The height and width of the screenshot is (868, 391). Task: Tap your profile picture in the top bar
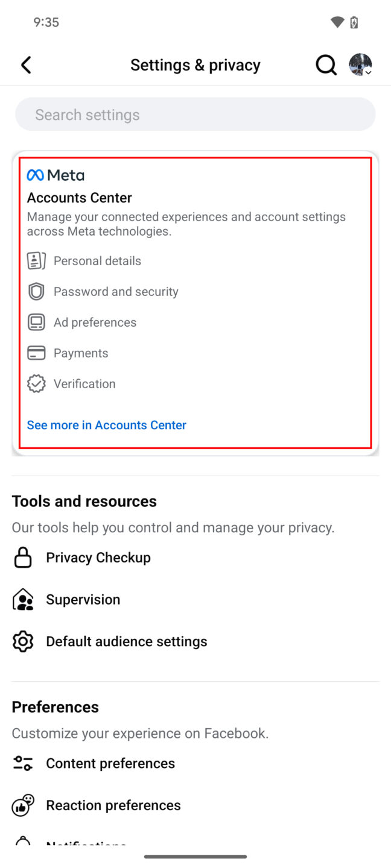tap(360, 64)
